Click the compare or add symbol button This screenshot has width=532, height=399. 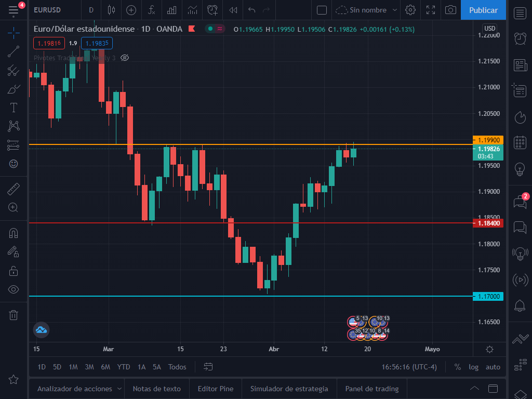pyautogui.click(x=131, y=10)
